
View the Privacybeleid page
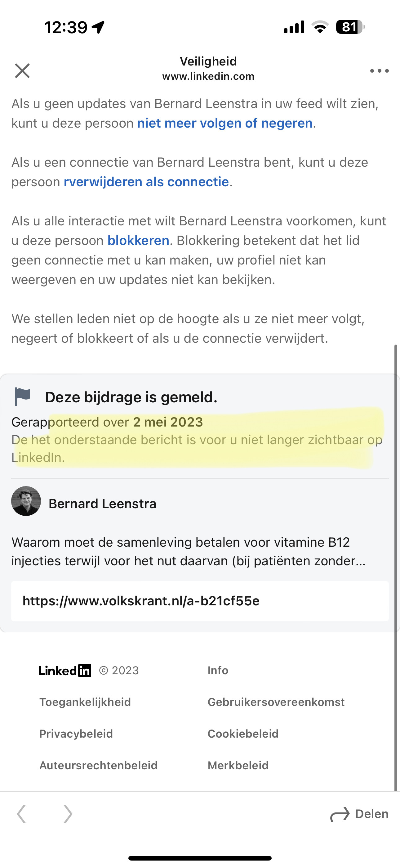pos(76,734)
